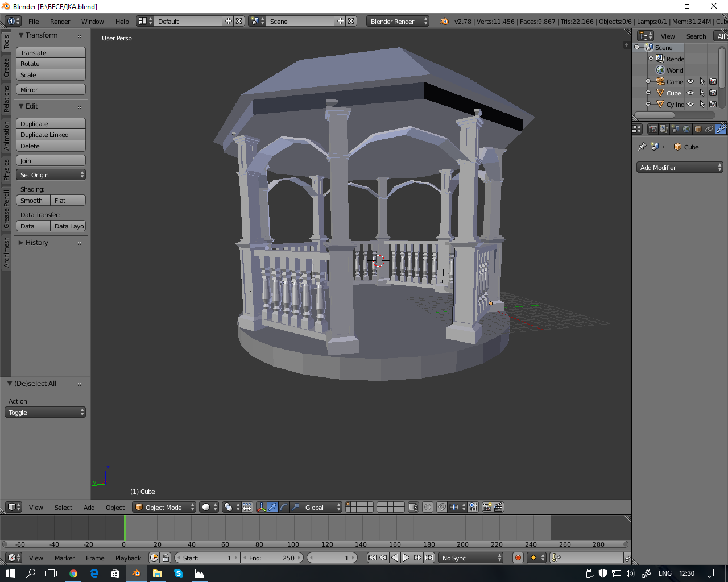
Task: Apply Smooth shading from the Shading panel
Action: (x=32, y=200)
